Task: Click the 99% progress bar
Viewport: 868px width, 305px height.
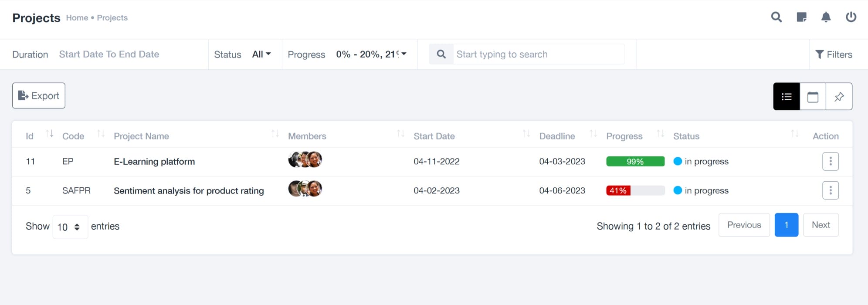Action: [x=635, y=161]
